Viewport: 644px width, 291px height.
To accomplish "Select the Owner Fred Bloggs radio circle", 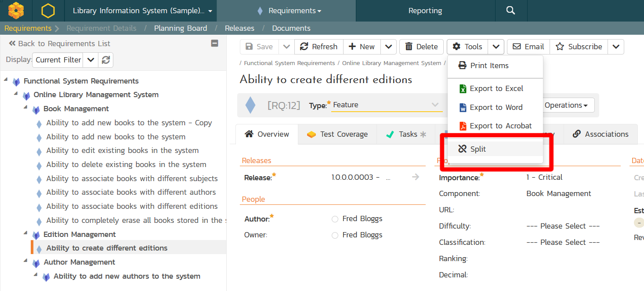I will point(335,235).
